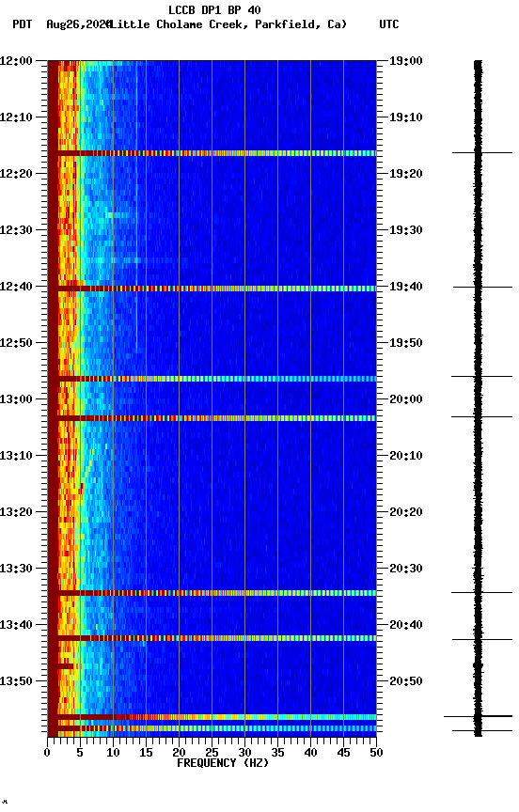Click the '30' frequency axis tick label
This screenshot has height=812, width=519.
pyautogui.click(x=244, y=753)
